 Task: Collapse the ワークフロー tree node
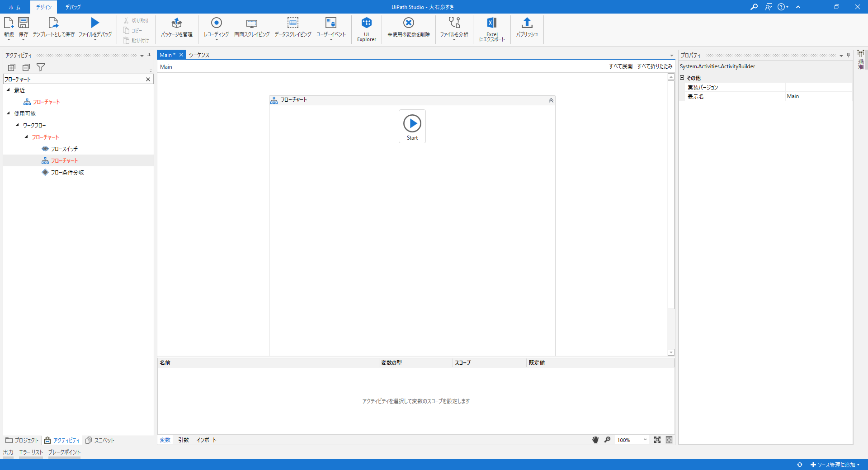(x=17, y=125)
